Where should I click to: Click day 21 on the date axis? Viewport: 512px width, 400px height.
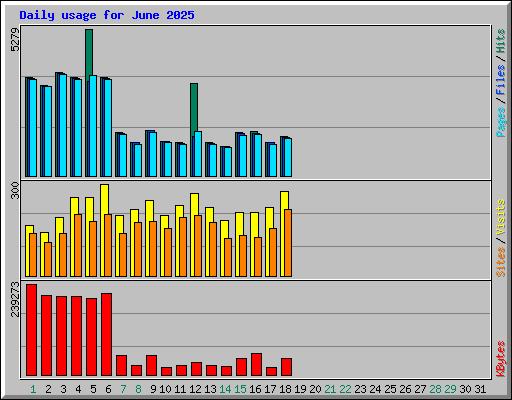(330, 389)
